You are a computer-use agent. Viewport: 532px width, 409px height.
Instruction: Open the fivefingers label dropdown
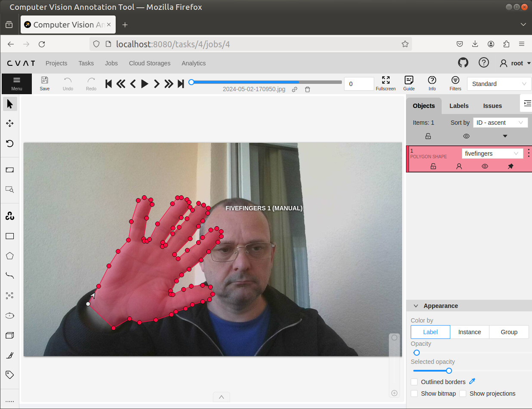(x=492, y=154)
